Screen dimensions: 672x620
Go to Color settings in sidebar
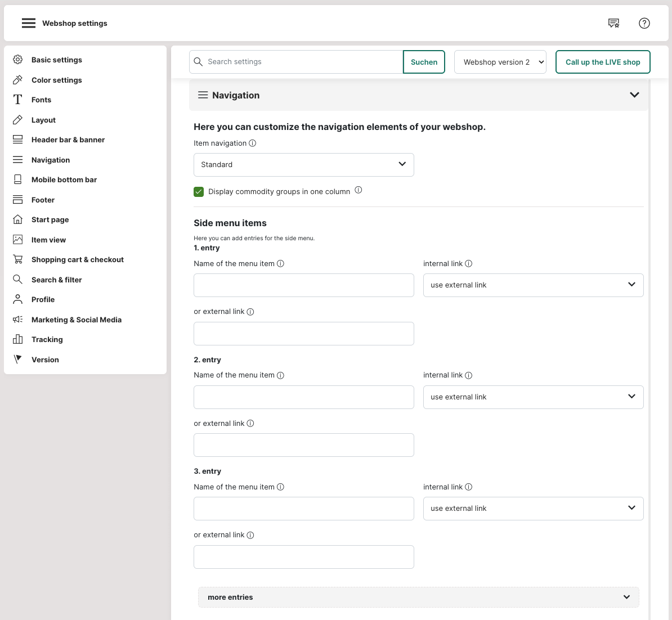pyautogui.click(x=56, y=80)
